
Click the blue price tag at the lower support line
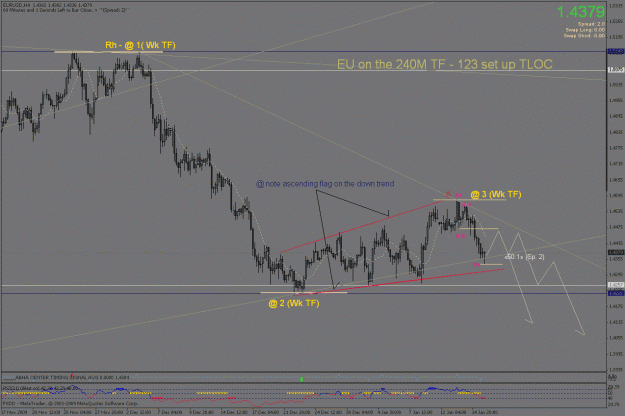pyautogui.click(x=616, y=293)
